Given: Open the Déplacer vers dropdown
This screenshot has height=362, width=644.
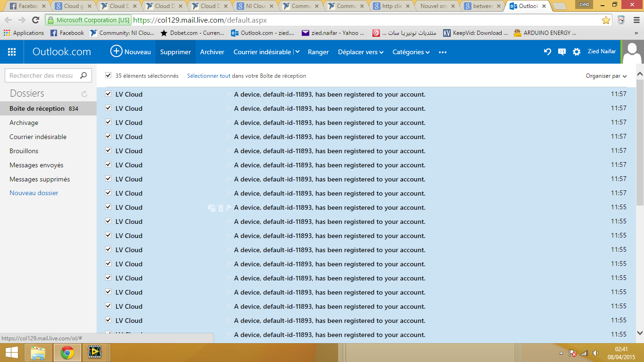Looking at the screenshot, I should (361, 52).
